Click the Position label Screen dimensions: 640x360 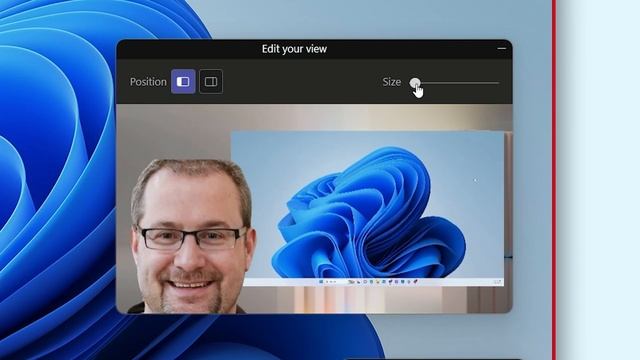(x=148, y=82)
